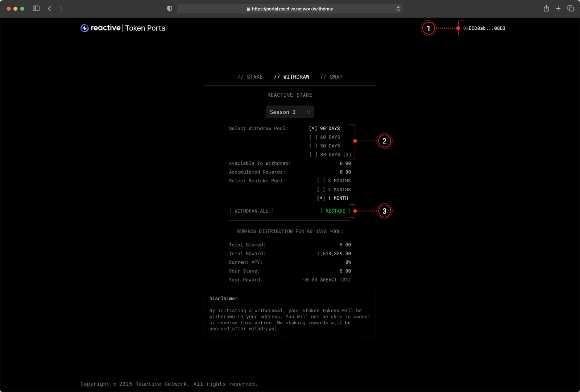Select the 60 DAYS withdraw pool
Viewport: 580px width, 392px height.
(x=324, y=137)
